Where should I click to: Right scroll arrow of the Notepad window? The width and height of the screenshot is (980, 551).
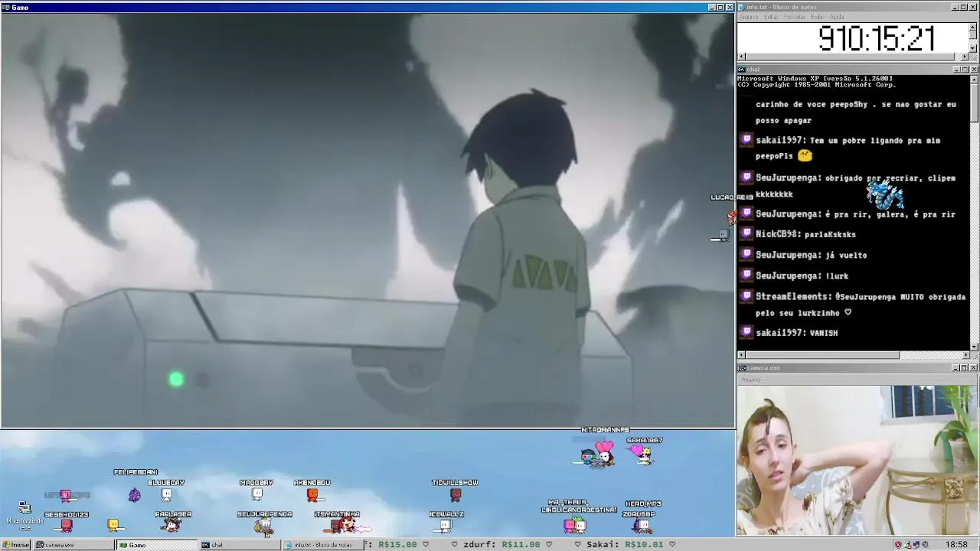tap(965, 57)
